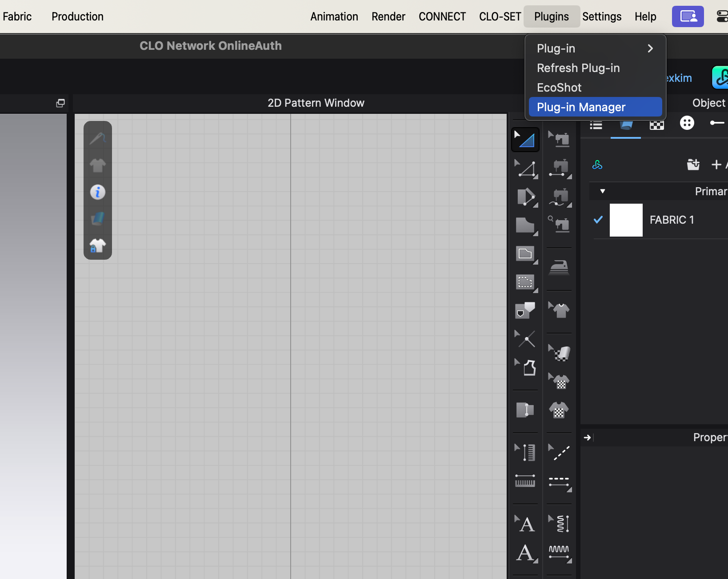
Task: Choose the Fold/Symmetric pattern line tool
Action: pyautogui.click(x=525, y=410)
